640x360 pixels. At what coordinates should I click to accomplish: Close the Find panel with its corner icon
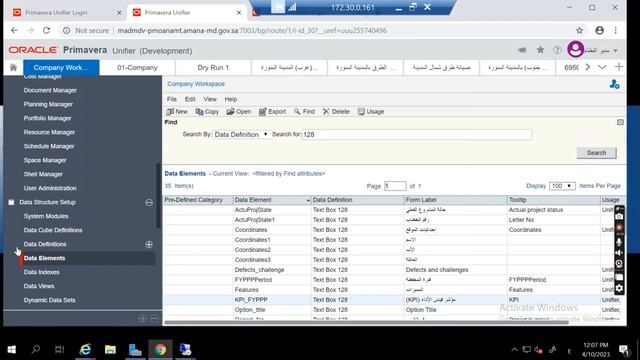620,122
